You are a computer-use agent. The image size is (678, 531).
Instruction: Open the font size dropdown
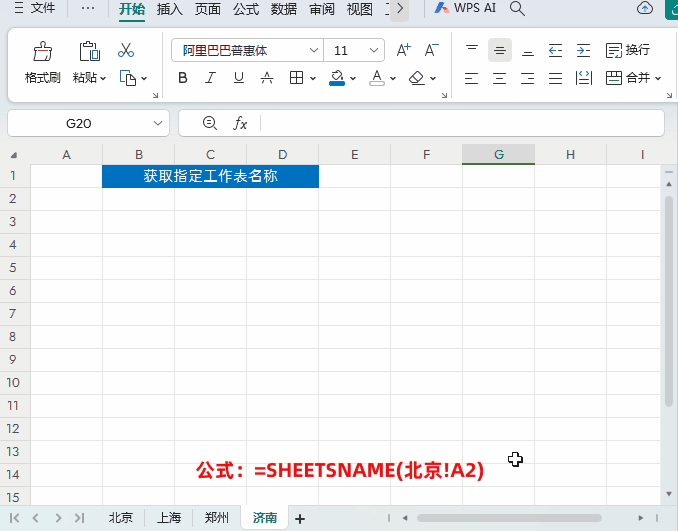[x=374, y=50]
